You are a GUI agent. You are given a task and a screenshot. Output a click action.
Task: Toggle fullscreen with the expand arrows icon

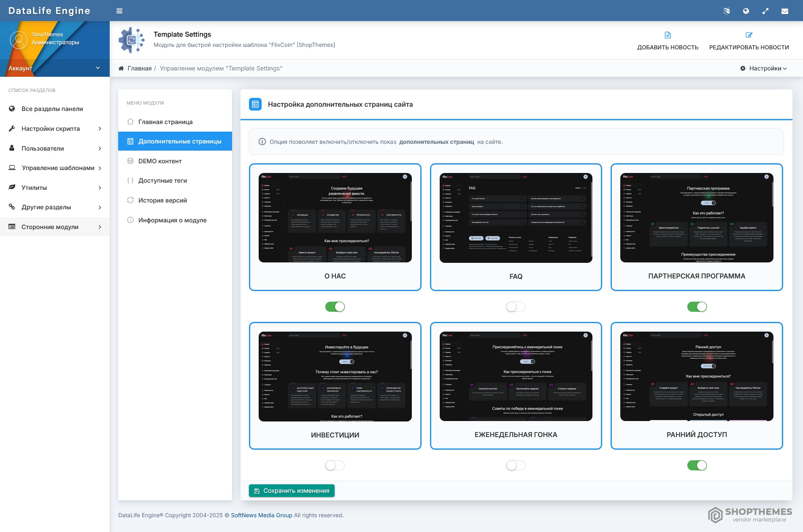tap(765, 11)
